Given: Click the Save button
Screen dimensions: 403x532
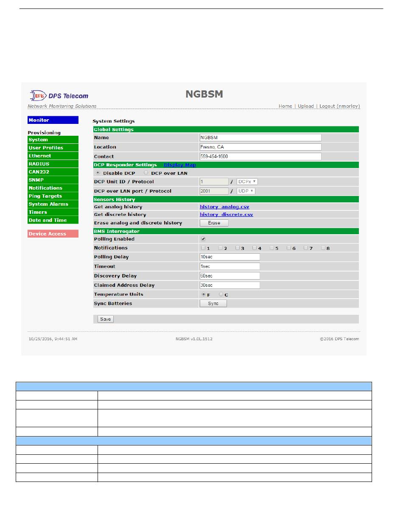Looking at the screenshot, I should point(106,319).
